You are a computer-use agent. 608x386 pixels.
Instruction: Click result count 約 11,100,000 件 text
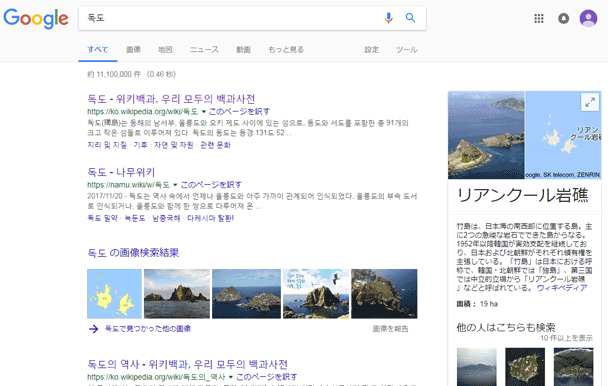[x=114, y=74]
